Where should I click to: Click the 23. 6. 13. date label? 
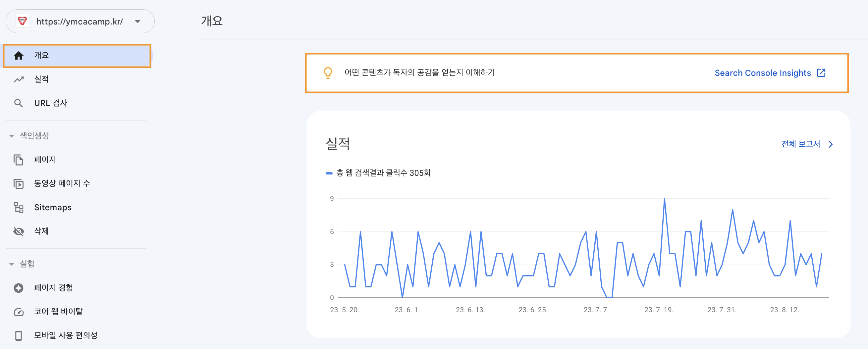470,310
